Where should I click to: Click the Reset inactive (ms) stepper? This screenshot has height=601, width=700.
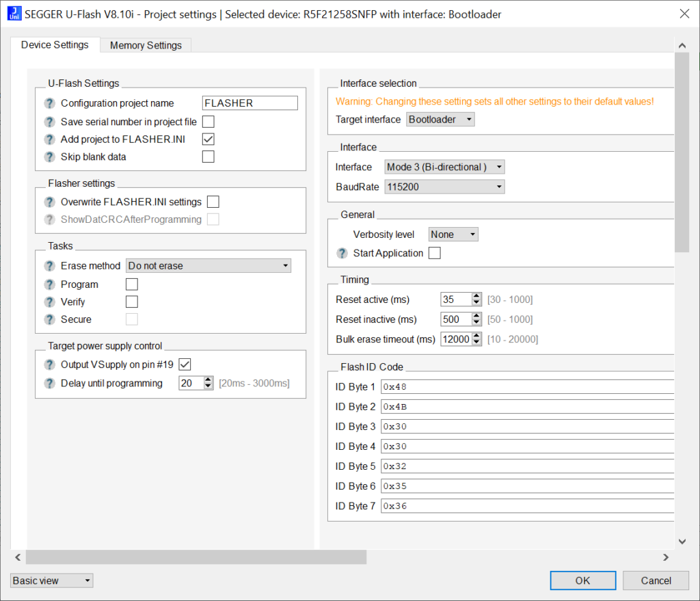pos(476,319)
